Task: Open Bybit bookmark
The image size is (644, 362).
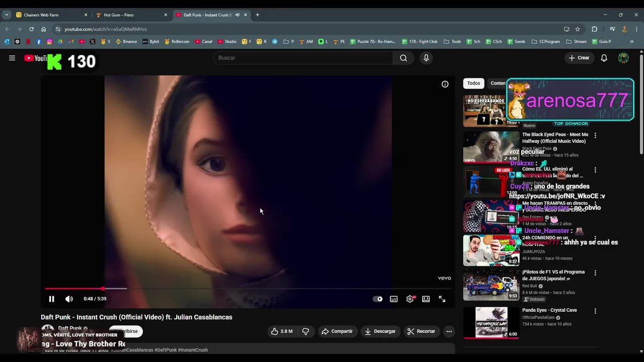Action: (150, 42)
